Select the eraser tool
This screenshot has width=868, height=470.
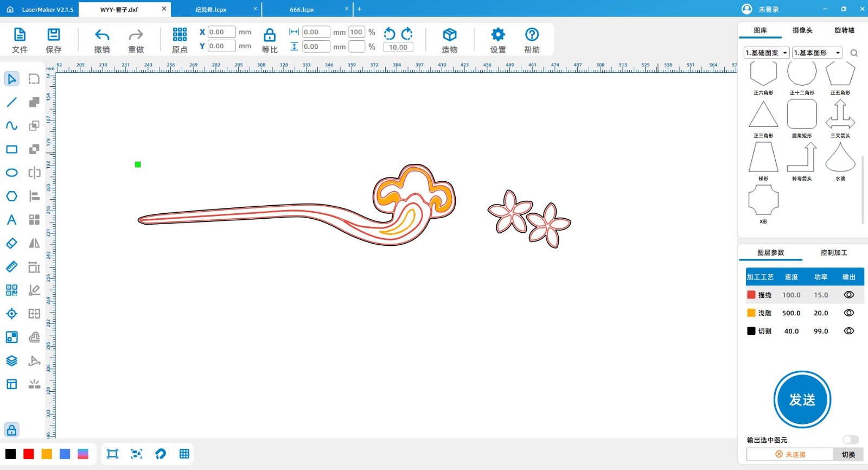[x=11, y=244]
